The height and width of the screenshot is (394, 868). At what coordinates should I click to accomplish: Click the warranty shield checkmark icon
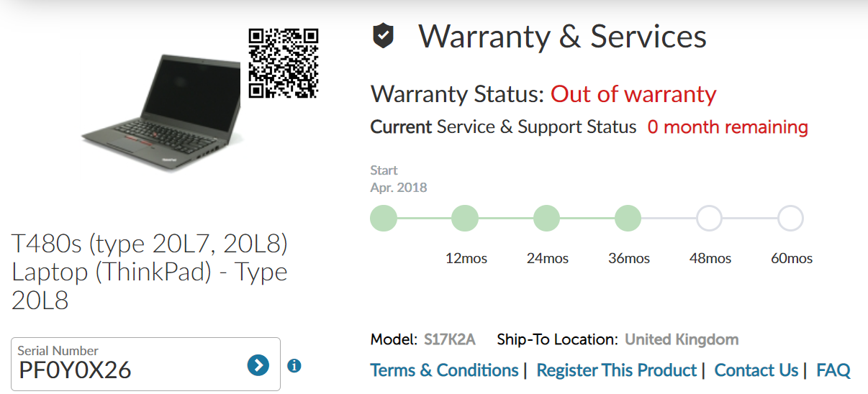pos(383,35)
